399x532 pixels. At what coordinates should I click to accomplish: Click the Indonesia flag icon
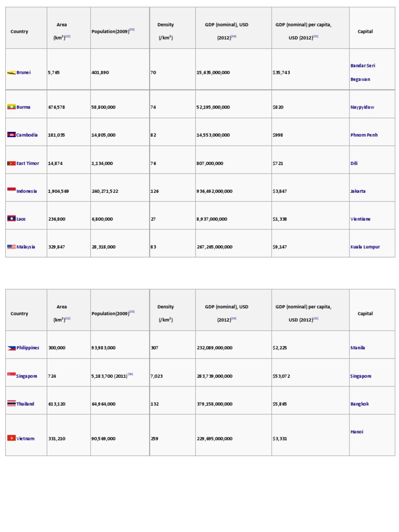[x=11, y=190]
